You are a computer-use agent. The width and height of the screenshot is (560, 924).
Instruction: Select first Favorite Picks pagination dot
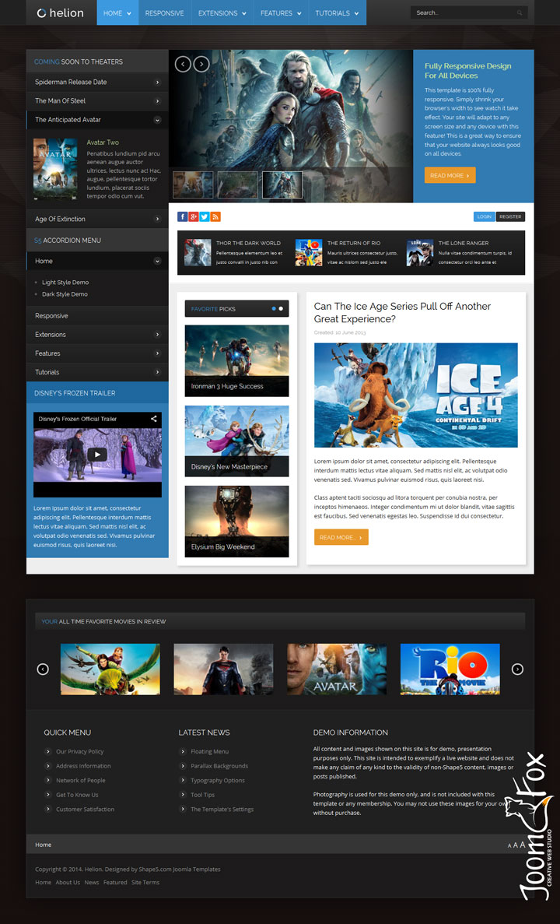pos(274,308)
